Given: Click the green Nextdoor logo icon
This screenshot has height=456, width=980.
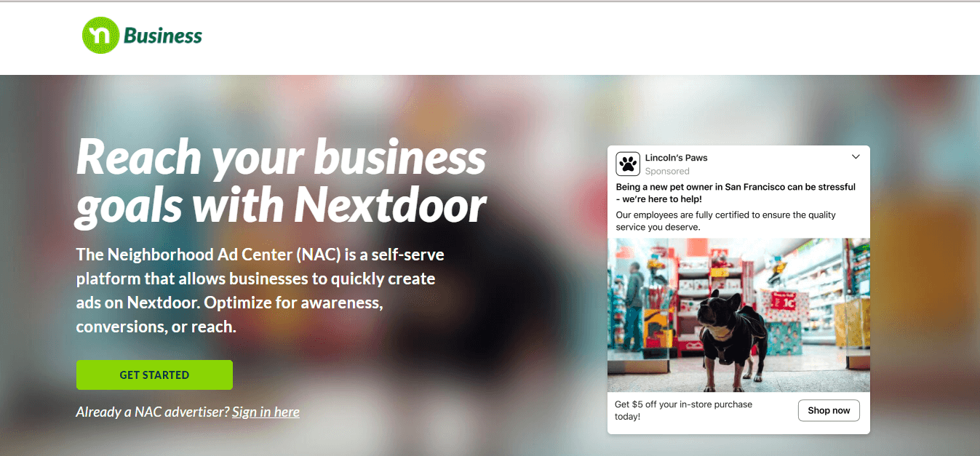Looking at the screenshot, I should (100, 35).
